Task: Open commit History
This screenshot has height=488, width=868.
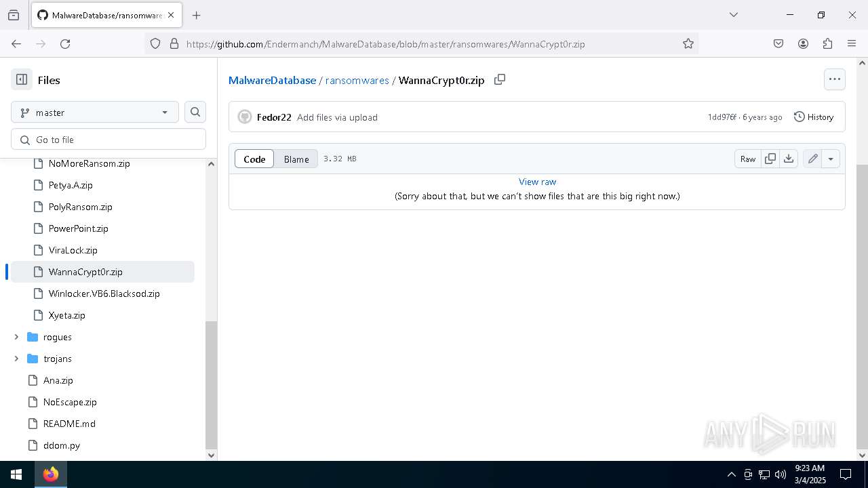Action: 814,117
